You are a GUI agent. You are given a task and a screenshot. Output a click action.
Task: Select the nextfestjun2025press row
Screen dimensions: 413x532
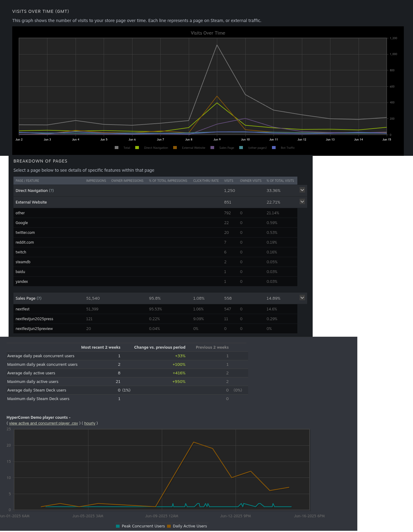[x=155, y=319]
